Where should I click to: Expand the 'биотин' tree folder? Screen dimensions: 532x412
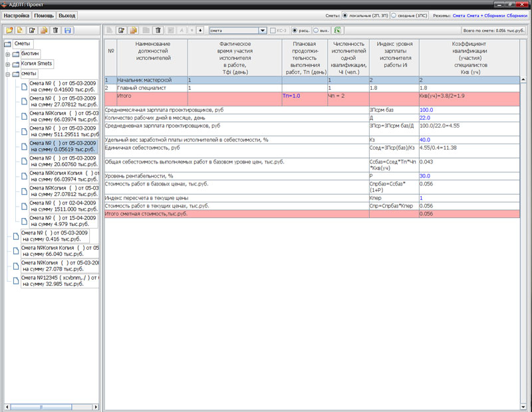point(7,54)
